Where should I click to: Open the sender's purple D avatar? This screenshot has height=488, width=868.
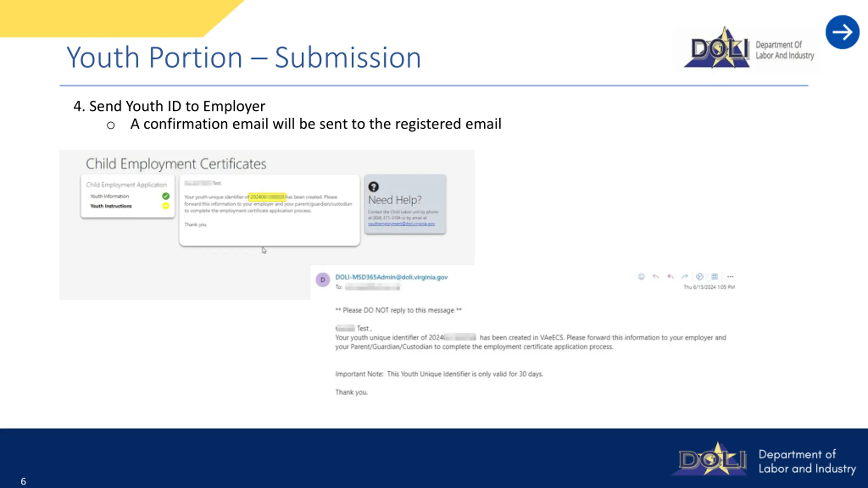pyautogui.click(x=322, y=280)
